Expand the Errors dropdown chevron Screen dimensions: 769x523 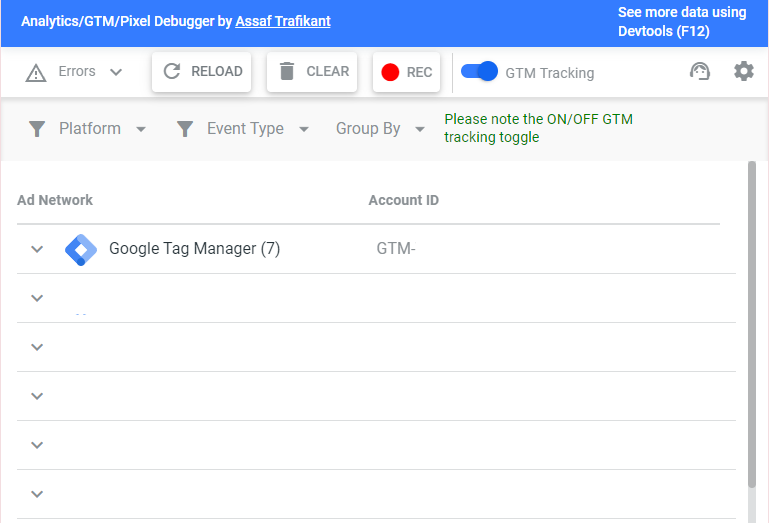pyautogui.click(x=116, y=73)
